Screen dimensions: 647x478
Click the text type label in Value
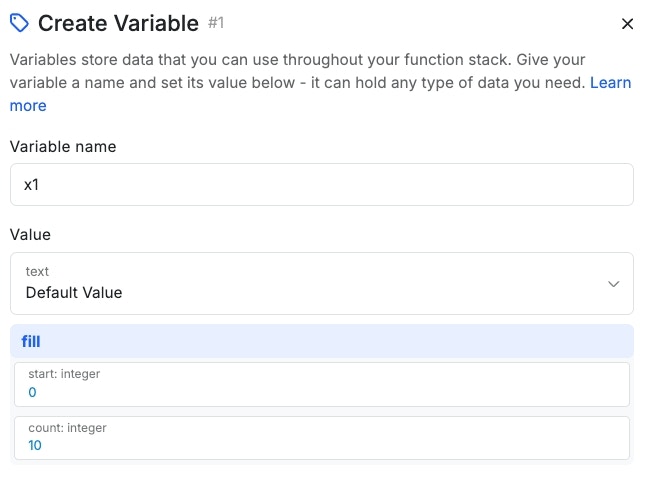pyautogui.click(x=37, y=271)
